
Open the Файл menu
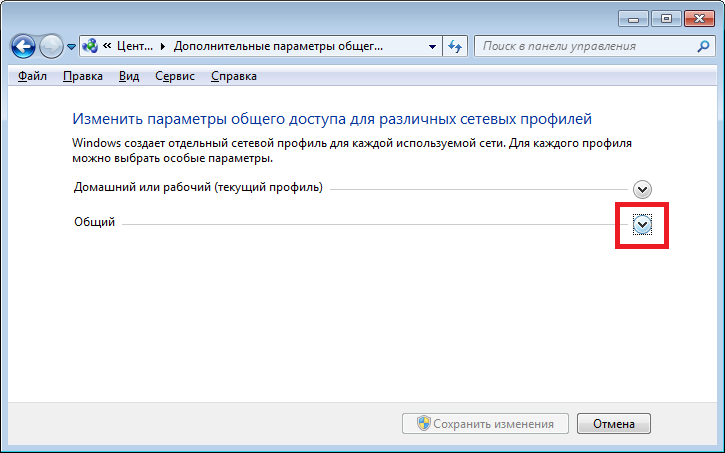pos(32,76)
